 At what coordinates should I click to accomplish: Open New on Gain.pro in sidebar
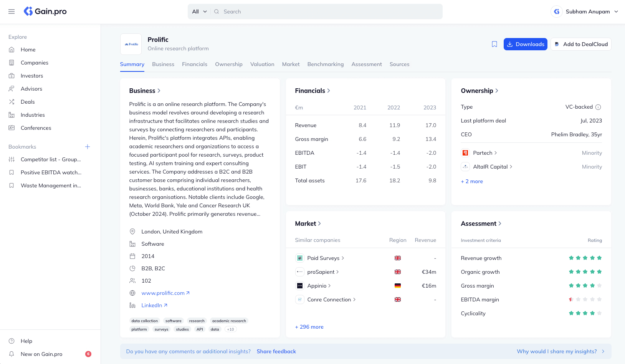(x=50, y=354)
